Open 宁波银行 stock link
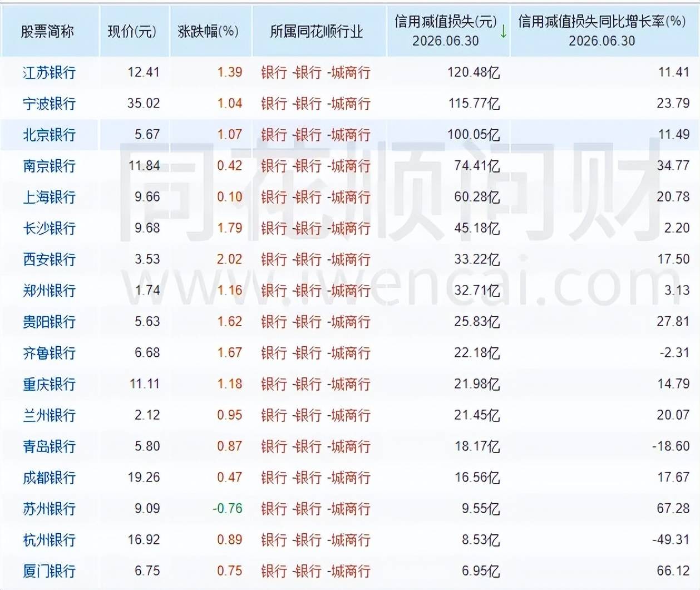Image resolution: width=700 pixels, height=590 pixels. pos(49,104)
